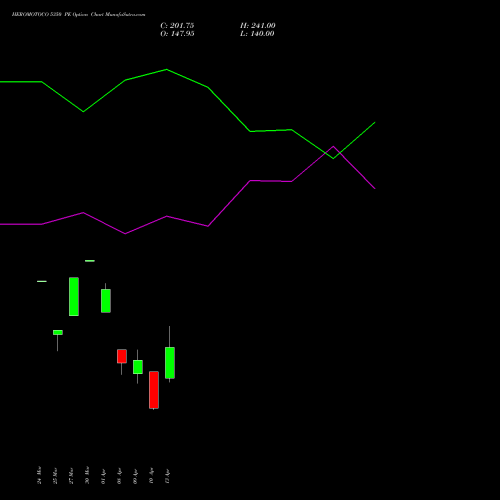This screenshot has height=500, width=500.
Task: Click the close value 'C: 201.75'
Action: (x=177, y=26)
